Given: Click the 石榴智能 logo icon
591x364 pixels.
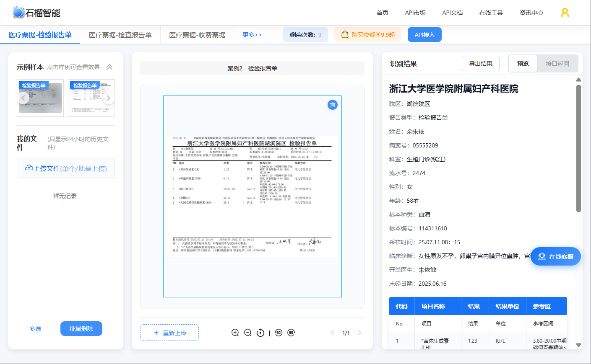Looking at the screenshot, I should 18,13.
